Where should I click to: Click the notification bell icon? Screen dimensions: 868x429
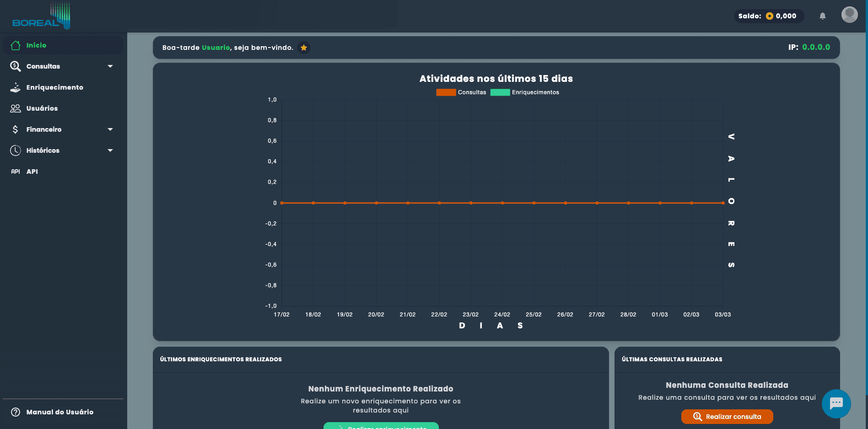pos(822,16)
